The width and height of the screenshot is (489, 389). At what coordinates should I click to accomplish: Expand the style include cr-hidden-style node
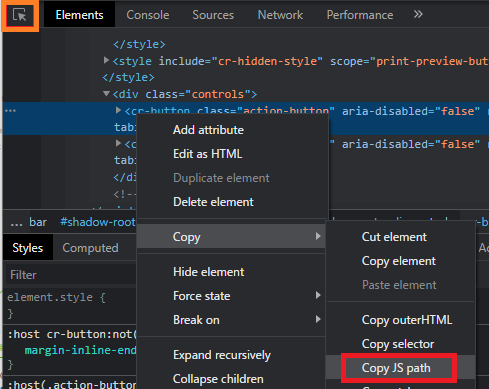pos(106,60)
